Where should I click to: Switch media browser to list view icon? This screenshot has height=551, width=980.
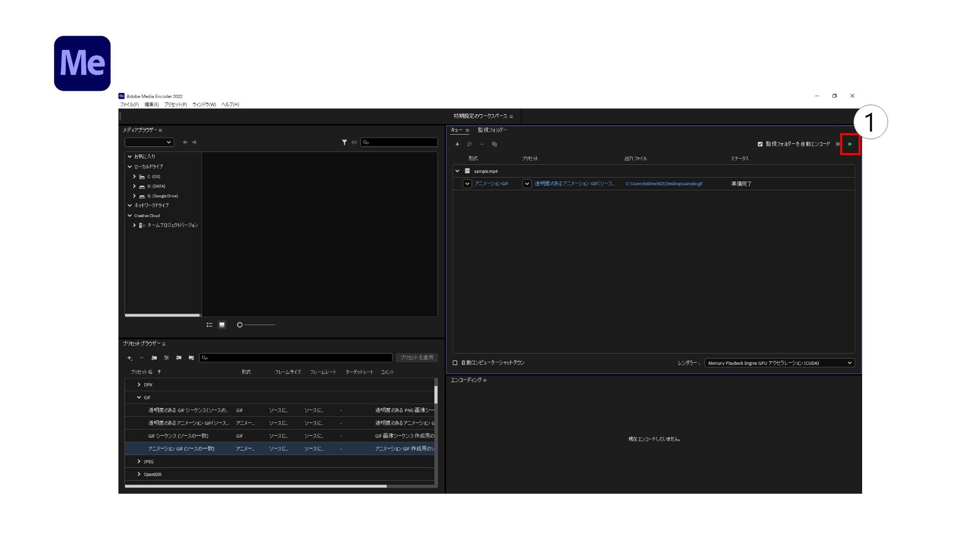[209, 324]
